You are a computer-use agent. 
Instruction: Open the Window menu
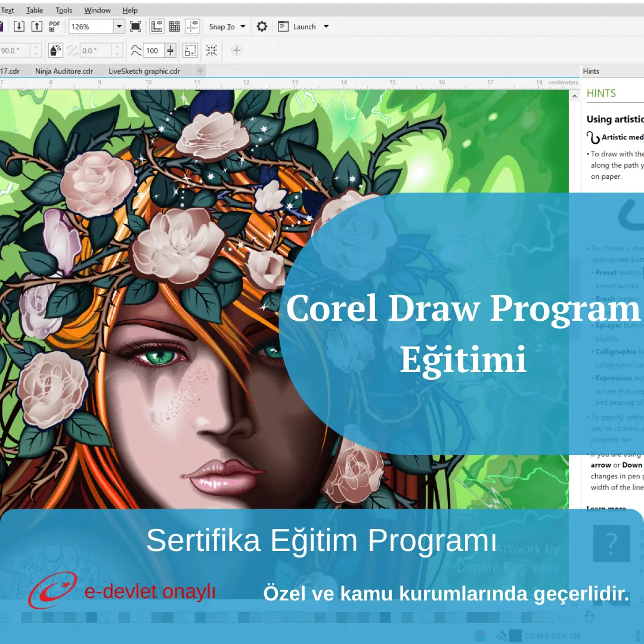[x=97, y=10]
